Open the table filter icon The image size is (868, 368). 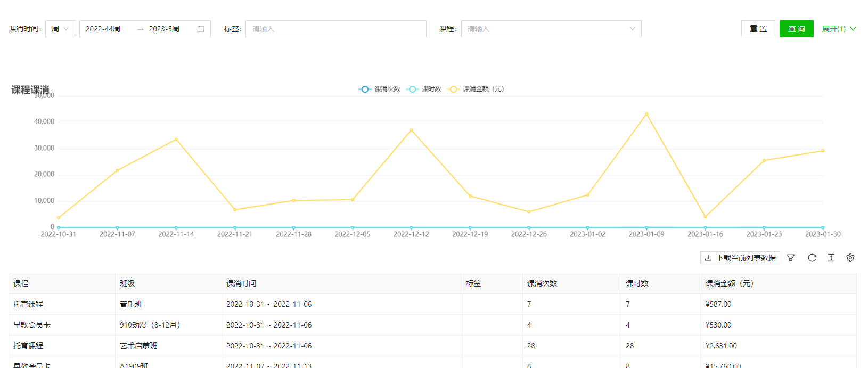pos(791,258)
